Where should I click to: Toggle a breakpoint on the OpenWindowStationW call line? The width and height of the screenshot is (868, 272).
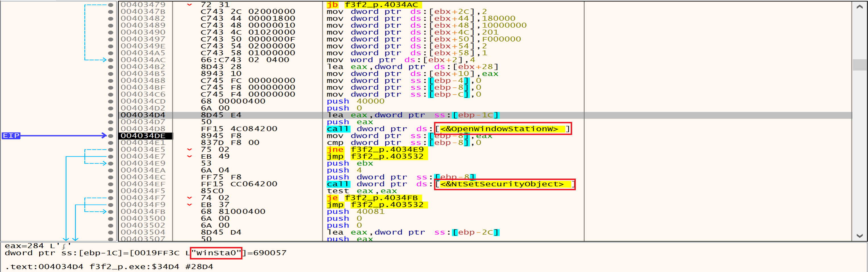111,128
